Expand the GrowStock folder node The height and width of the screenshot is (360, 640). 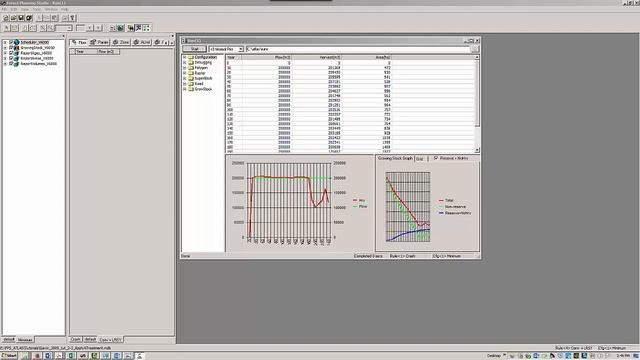tap(184, 89)
